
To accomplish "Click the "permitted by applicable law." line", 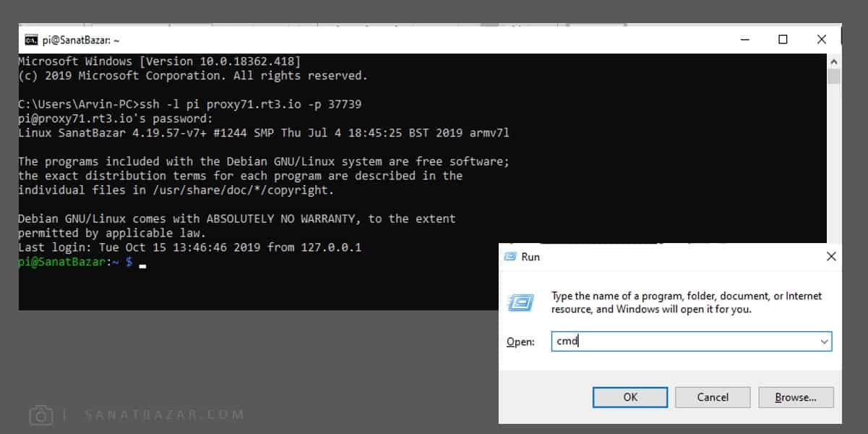I will tap(112, 233).
